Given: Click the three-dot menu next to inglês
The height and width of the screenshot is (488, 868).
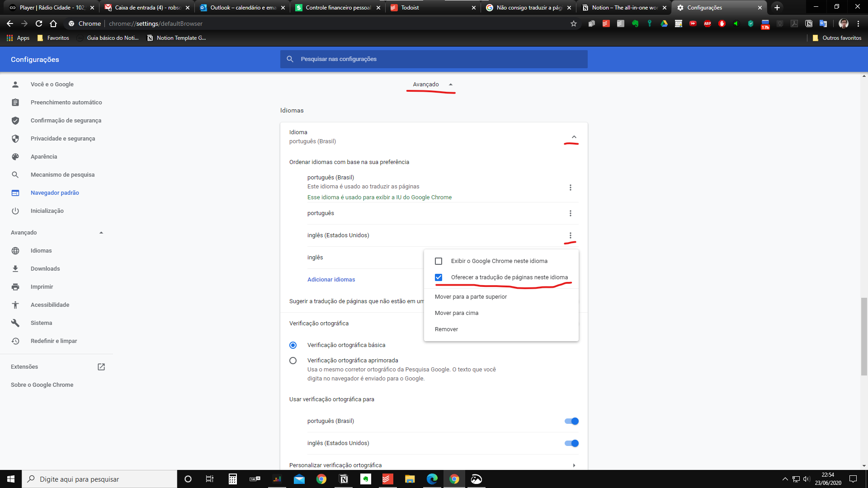Looking at the screenshot, I should click(571, 257).
